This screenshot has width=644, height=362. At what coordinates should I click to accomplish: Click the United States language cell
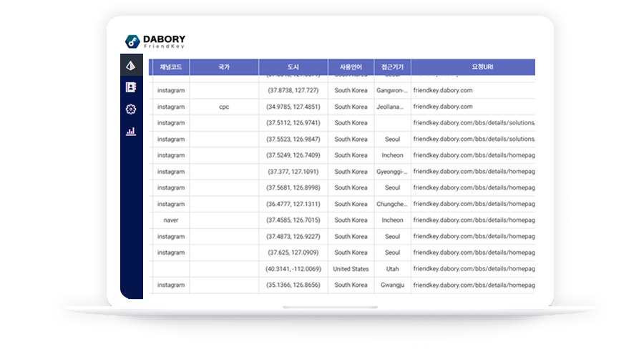click(351, 269)
